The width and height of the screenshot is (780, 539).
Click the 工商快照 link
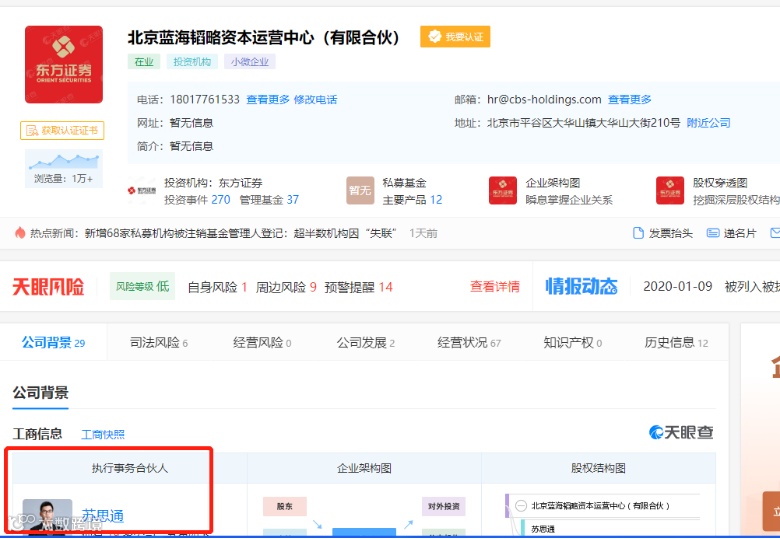coord(103,434)
